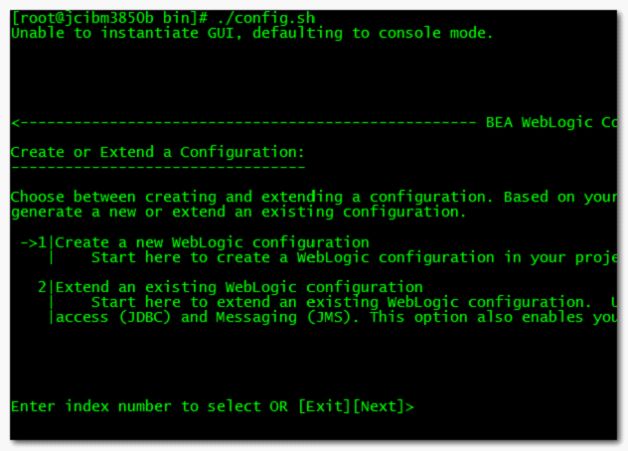Screen dimensions: 628x451
Task: Click 'generate a new or extend' text line
Action: (239, 212)
